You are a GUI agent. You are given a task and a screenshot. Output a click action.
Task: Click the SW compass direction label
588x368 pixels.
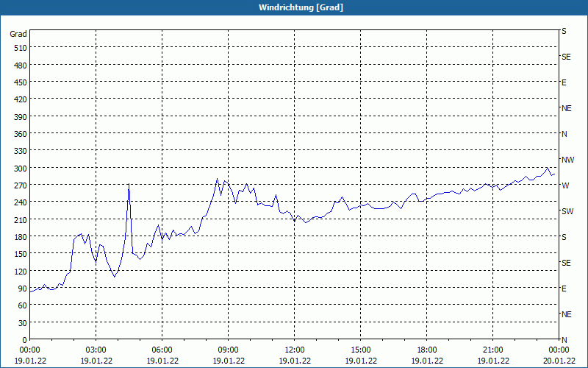tap(567, 211)
